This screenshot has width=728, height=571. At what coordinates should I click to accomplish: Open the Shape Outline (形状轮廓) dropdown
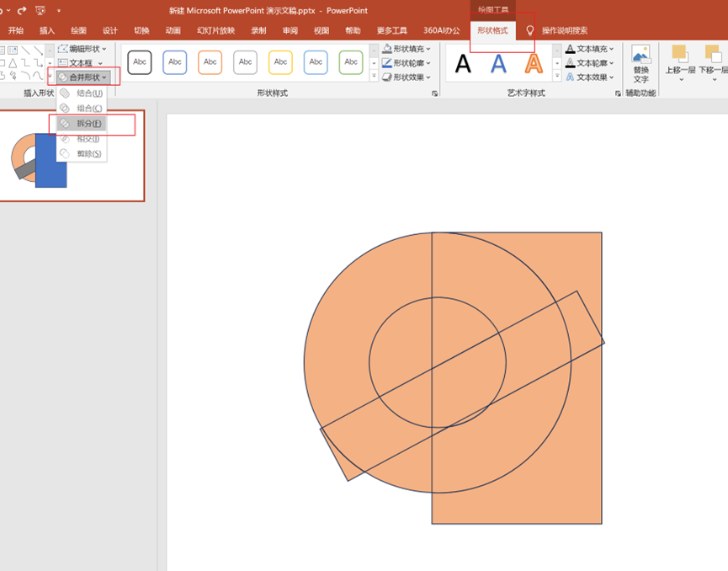point(407,63)
